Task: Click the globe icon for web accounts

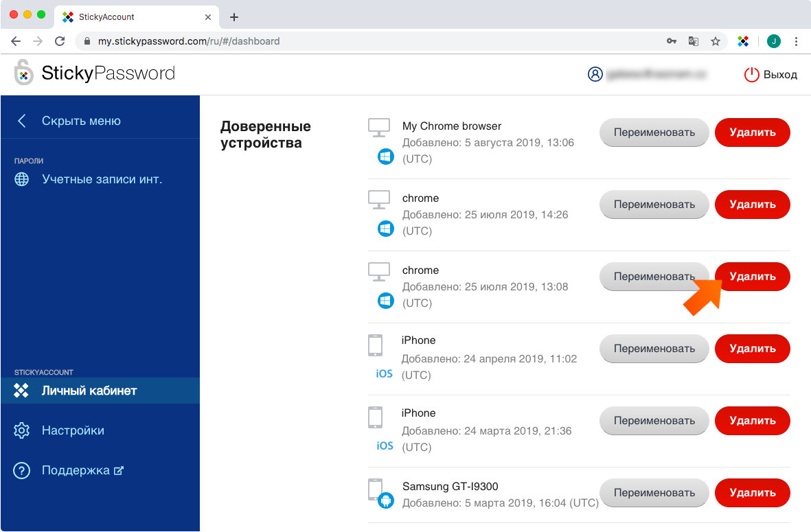Action: pos(22,179)
